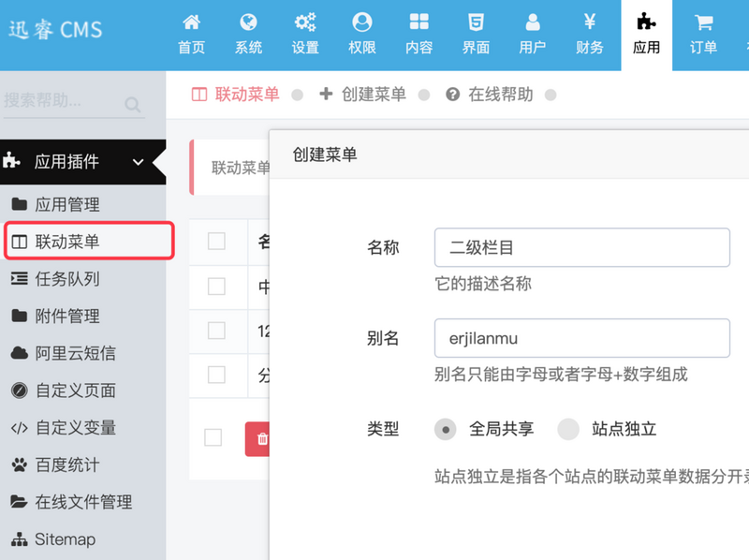This screenshot has width=749, height=560.
Task: Open 在线文件管理 sidebar entry
Action: tap(83, 502)
